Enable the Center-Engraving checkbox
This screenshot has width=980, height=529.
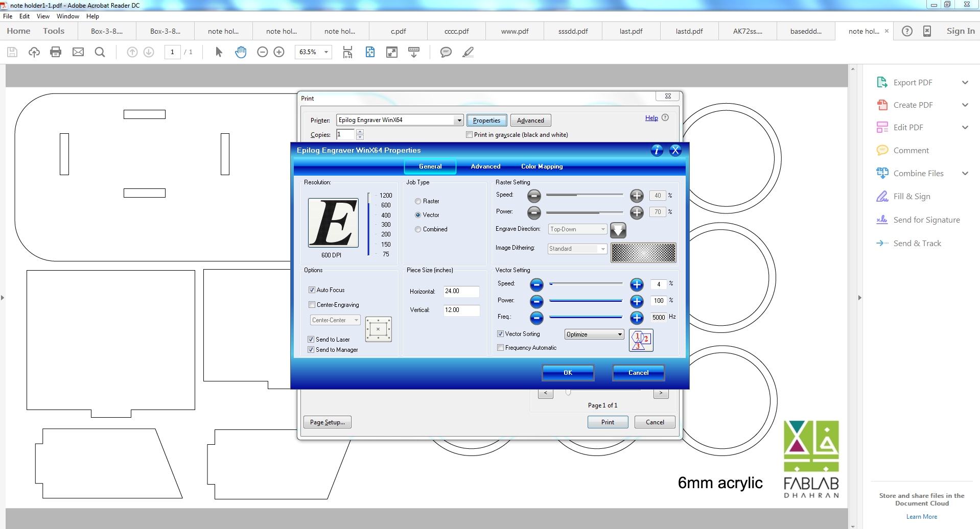(x=312, y=305)
